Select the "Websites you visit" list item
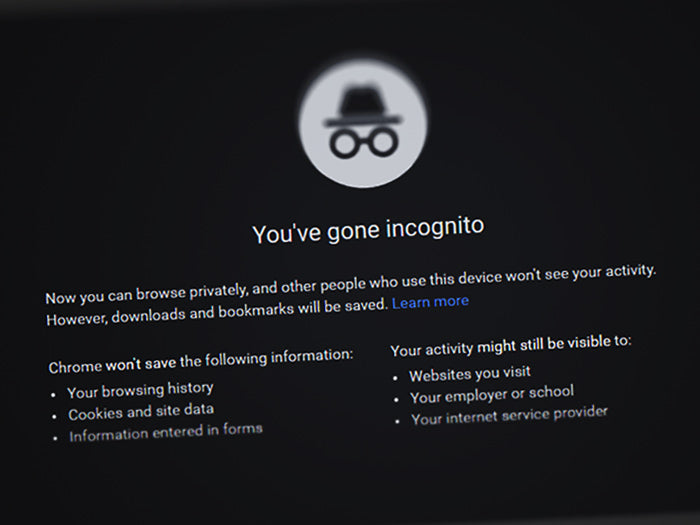The height and width of the screenshot is (525, 700). tap(470, 374)
